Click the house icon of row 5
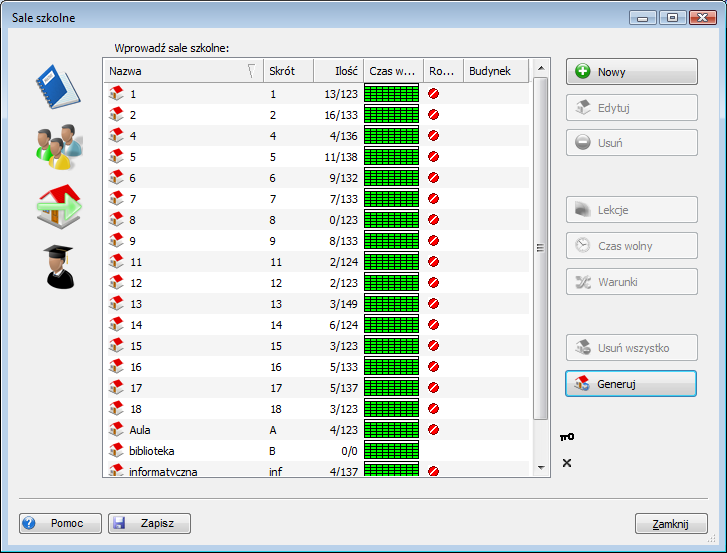 click(x=116, y=156)
